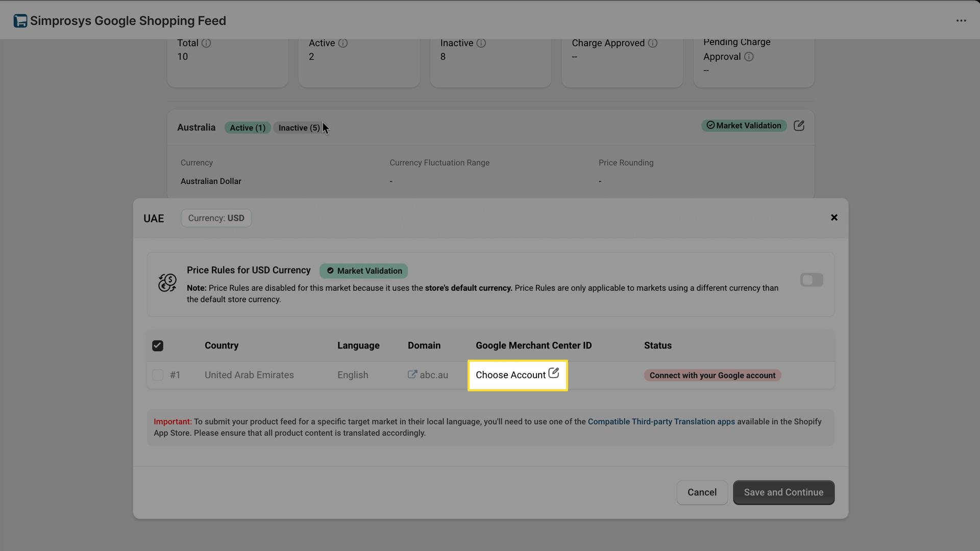The width and height of the screenshot is (980, 551).
Task: Click the info icon beside Inactive count
Action: point(481,43)
